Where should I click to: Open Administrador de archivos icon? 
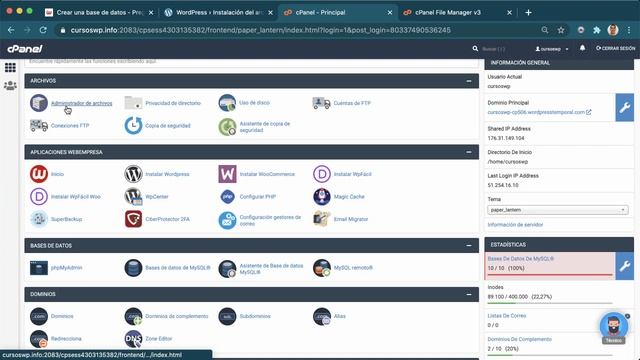(39, 103)
